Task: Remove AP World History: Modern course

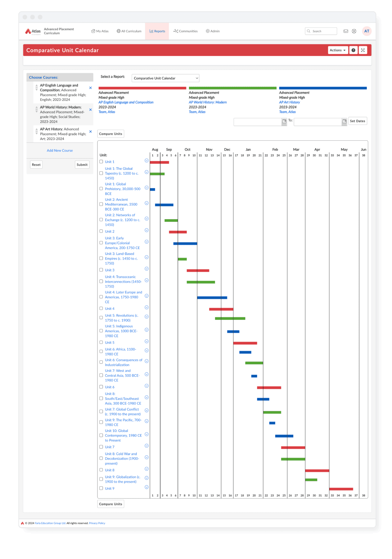Action: pos(90,110)
